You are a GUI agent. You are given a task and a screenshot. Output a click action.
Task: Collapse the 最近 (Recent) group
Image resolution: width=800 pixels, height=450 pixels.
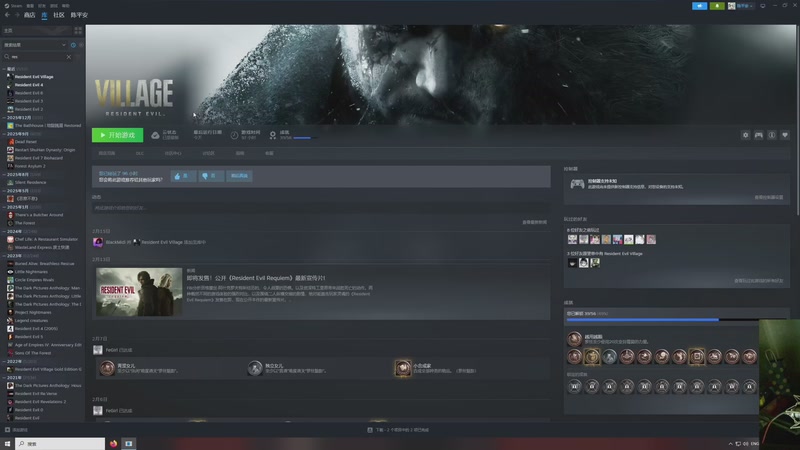4,68
